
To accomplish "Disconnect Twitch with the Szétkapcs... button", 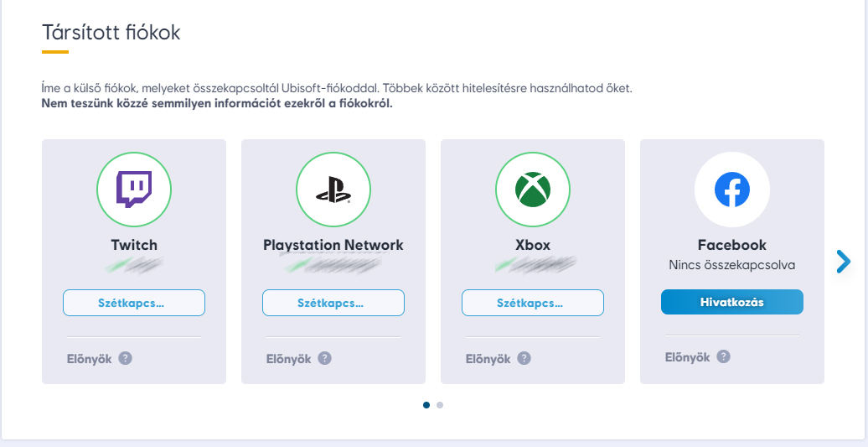I will [134, 303].
